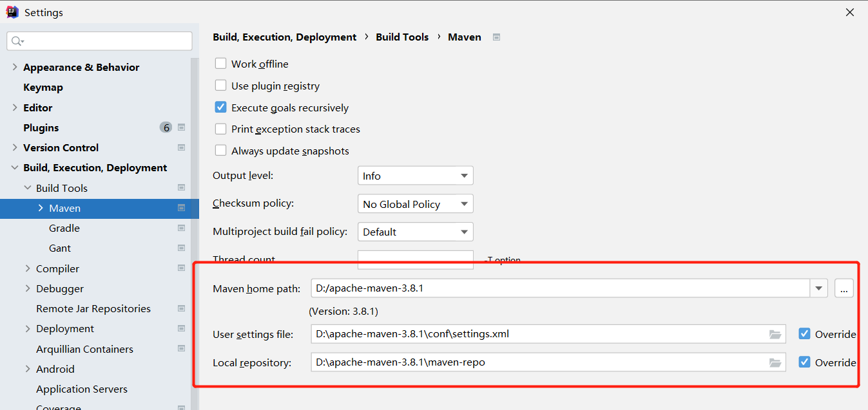This screenshot has width=868, height=410.
Task: Collapse Build, Execution, Deployment section
Action: point(14,167)
